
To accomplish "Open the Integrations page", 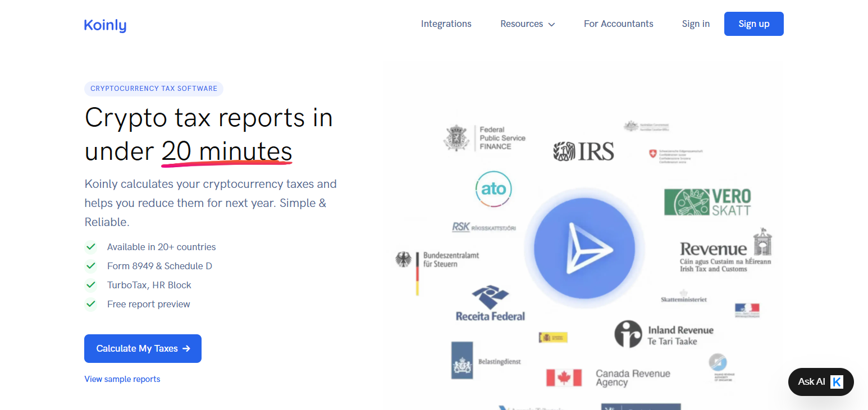I will 446,24.
